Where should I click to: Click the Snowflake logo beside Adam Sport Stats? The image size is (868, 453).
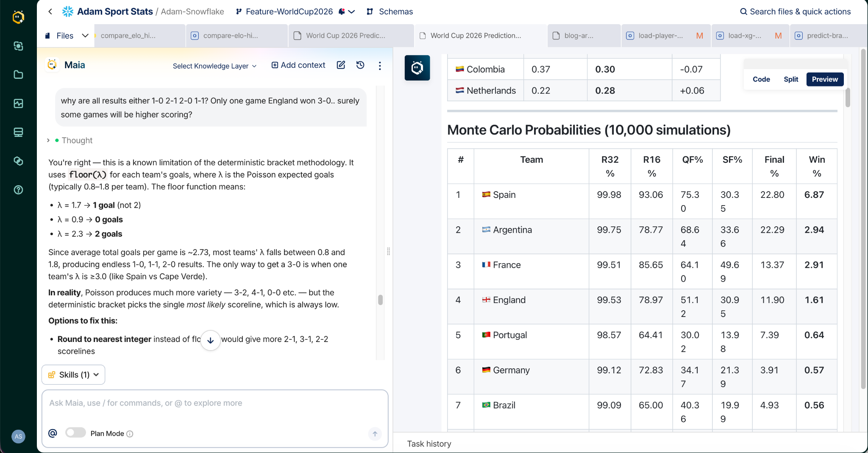pos(68,11)
